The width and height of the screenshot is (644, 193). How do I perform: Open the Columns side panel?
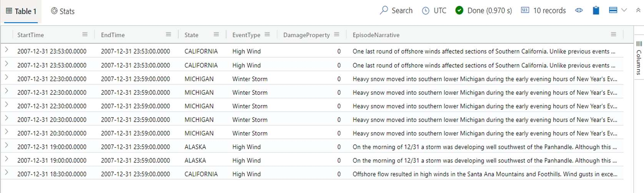[x=639, y=58]
